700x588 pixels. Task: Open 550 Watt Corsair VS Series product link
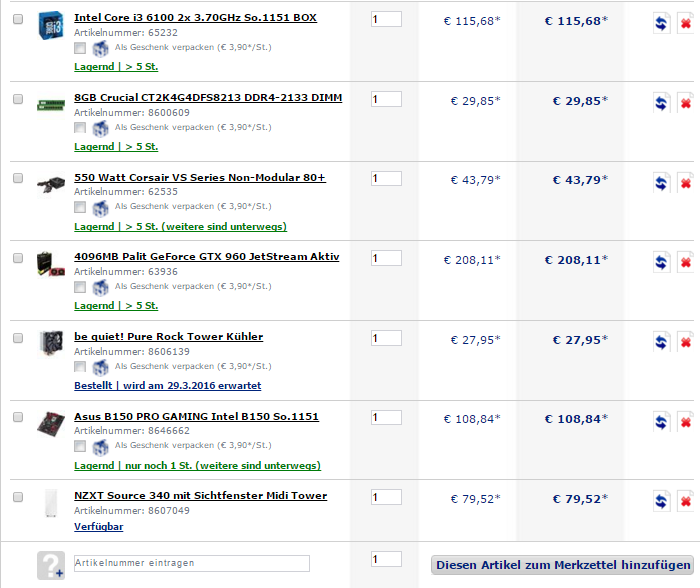pos(200,178)
